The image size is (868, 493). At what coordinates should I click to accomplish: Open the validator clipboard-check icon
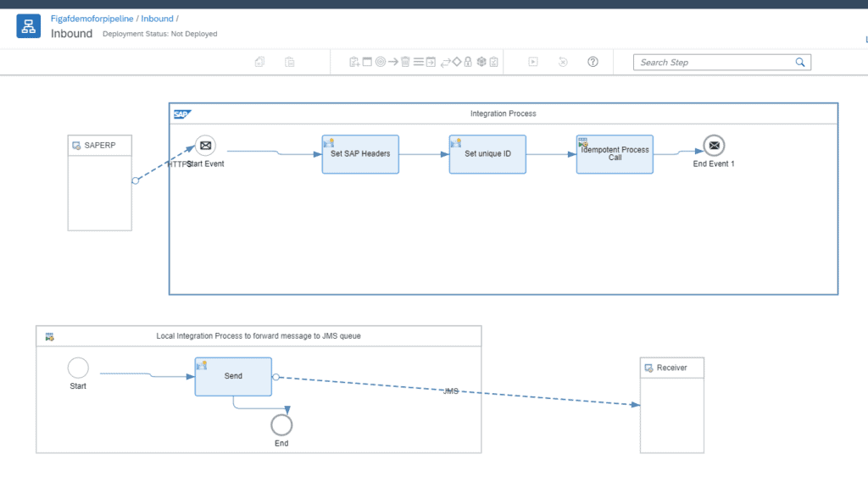point(494,62)
